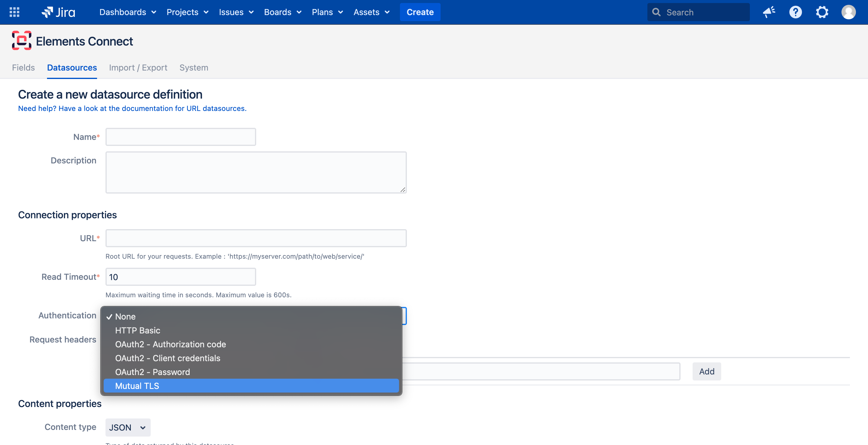Screen dimensions: 868x445
Task: Open the JSON content type dropdown
Action: (128, 427)
